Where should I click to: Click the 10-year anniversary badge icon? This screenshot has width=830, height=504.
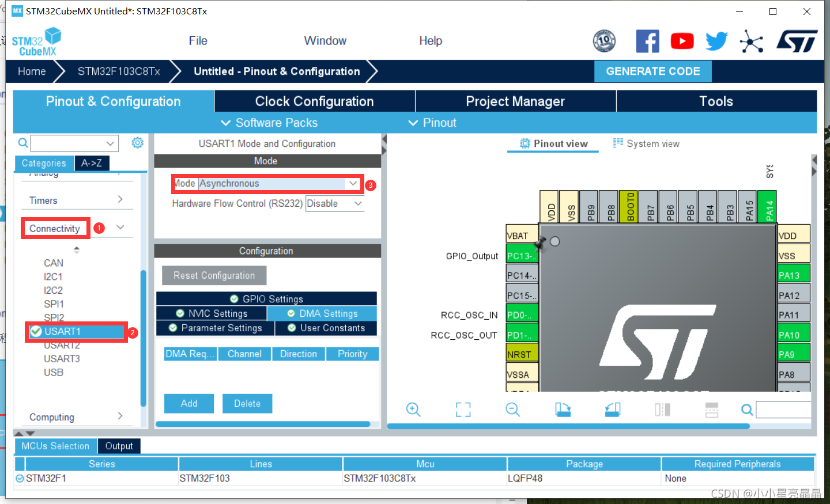pos(604,41)
